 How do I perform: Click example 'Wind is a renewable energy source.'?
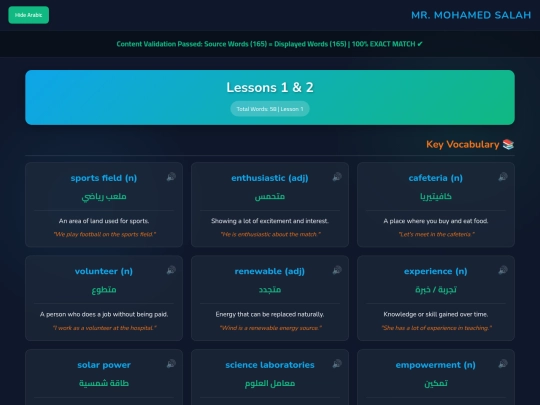coord(270,328)
